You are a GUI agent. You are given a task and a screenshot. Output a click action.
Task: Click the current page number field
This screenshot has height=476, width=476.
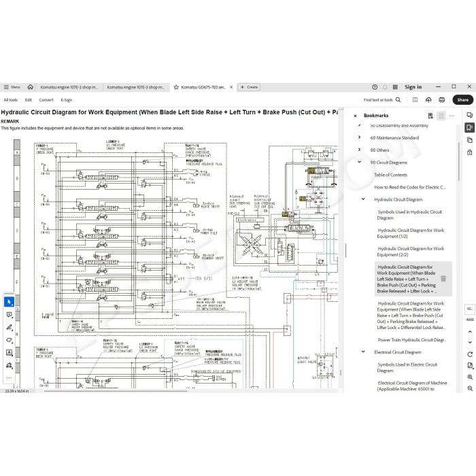pos(470,309)
